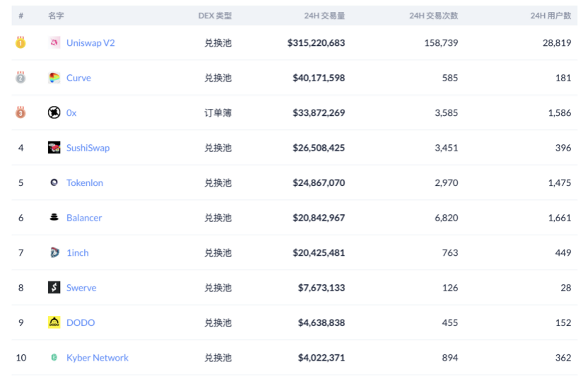Open the Uniswap V2 link

[90, 42]
